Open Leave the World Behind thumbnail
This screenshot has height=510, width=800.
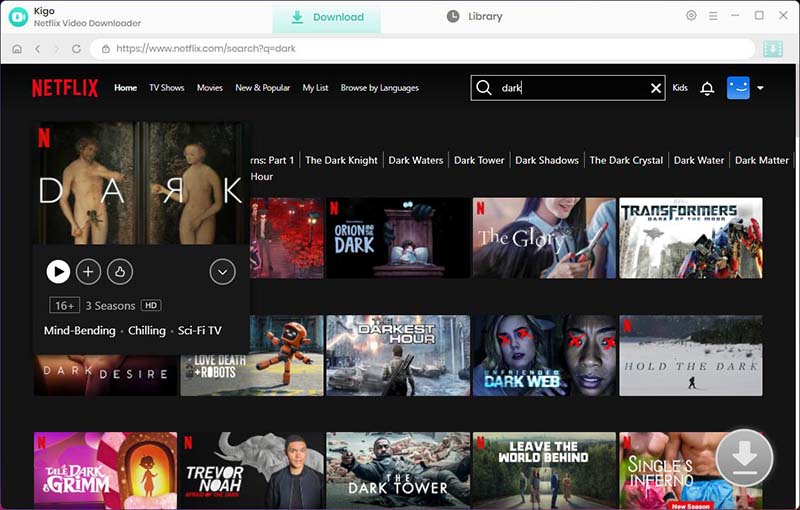tap(544, 470)
